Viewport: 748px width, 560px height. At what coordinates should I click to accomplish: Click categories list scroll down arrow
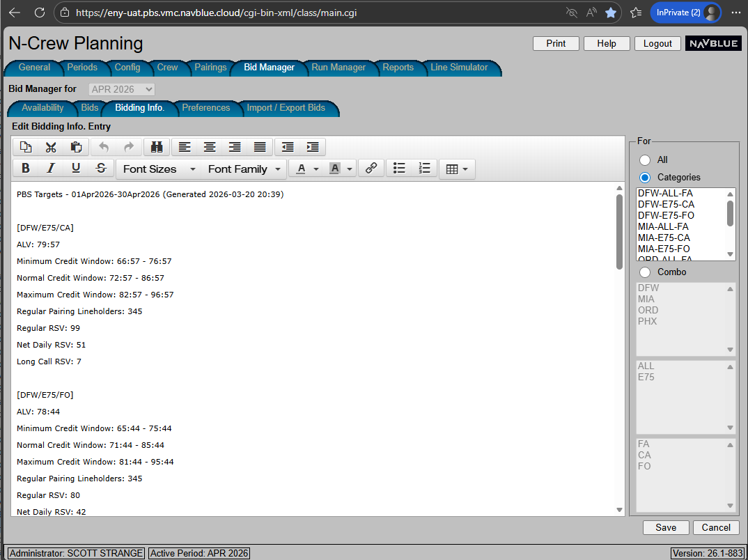[730, 254]
